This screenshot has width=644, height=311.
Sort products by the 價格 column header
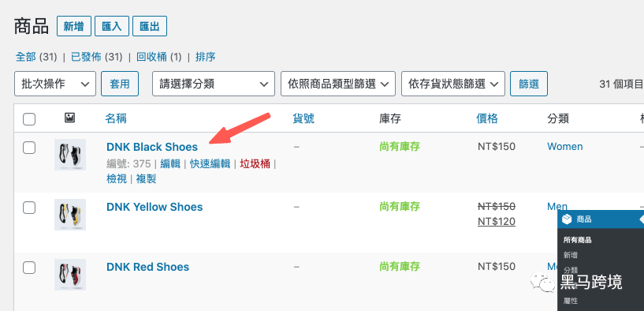click(486, 119)
